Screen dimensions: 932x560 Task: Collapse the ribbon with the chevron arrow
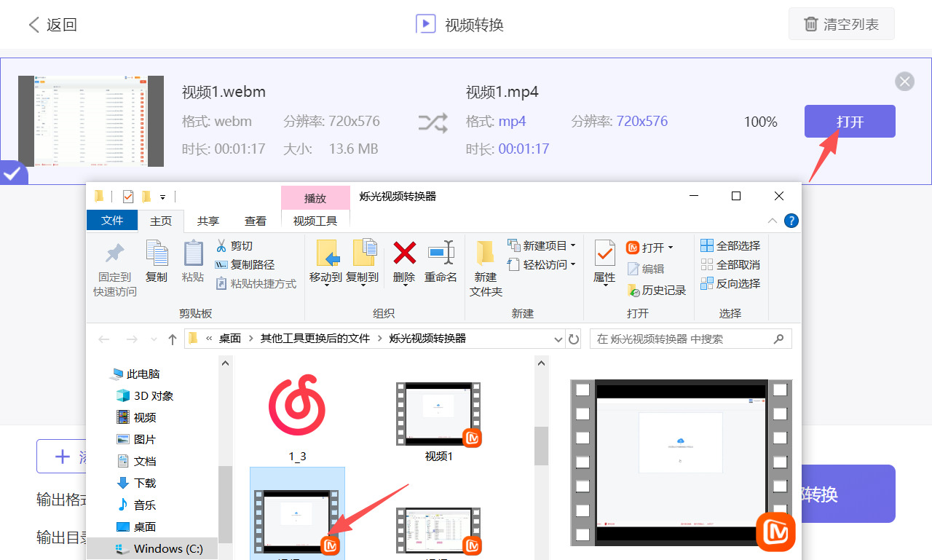[x=773, y=221]
